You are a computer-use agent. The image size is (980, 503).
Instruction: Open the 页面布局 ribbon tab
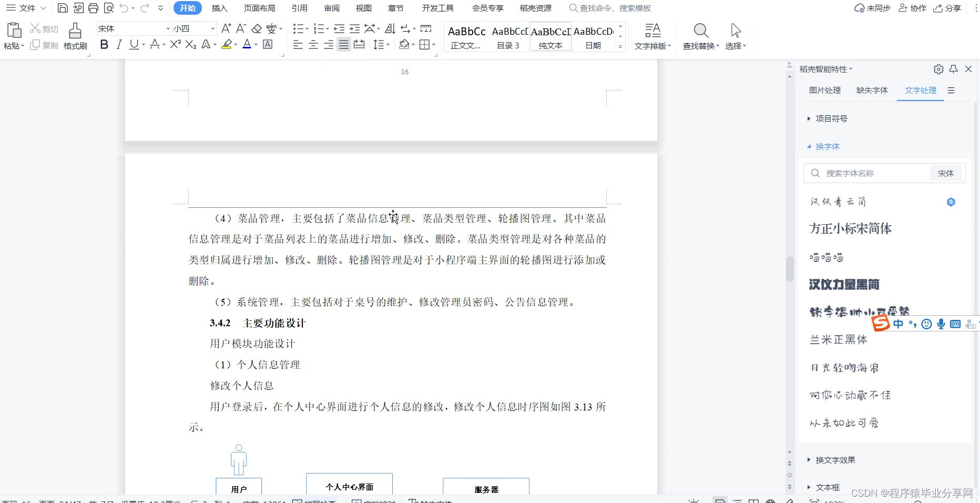pos(260,8)
